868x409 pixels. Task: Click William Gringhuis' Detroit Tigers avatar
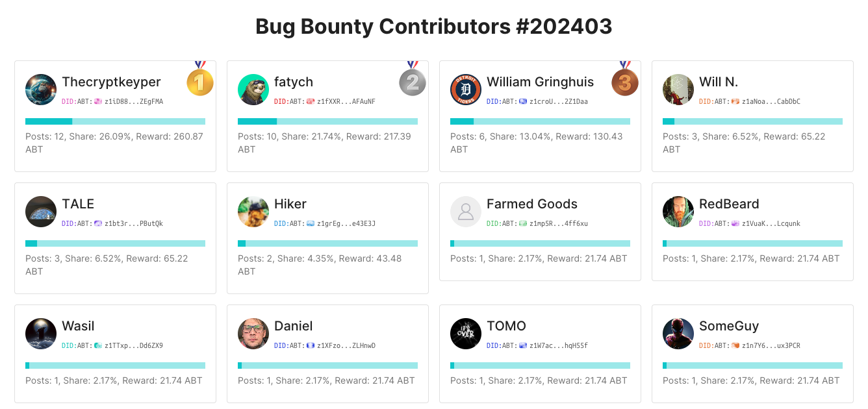[465, 90]
